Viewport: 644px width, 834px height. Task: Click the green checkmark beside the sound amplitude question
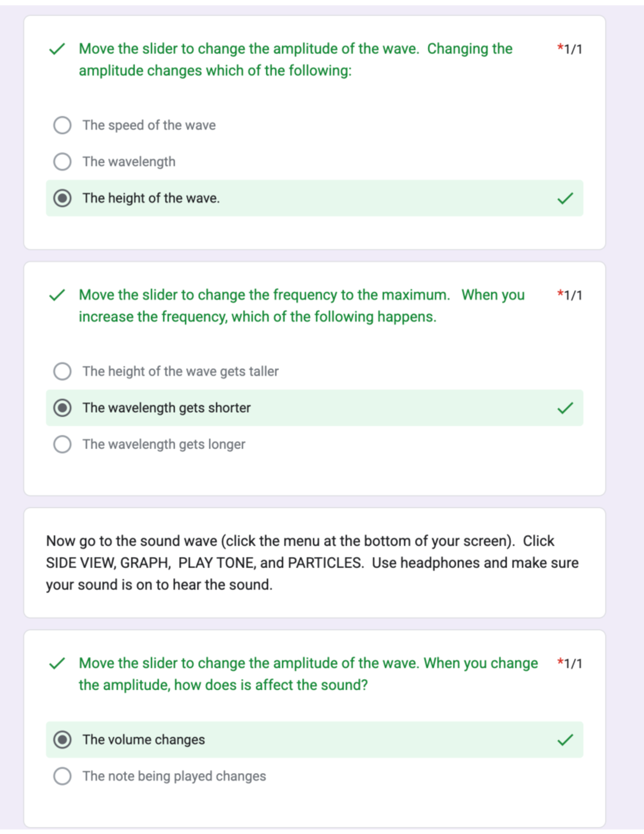57,663
